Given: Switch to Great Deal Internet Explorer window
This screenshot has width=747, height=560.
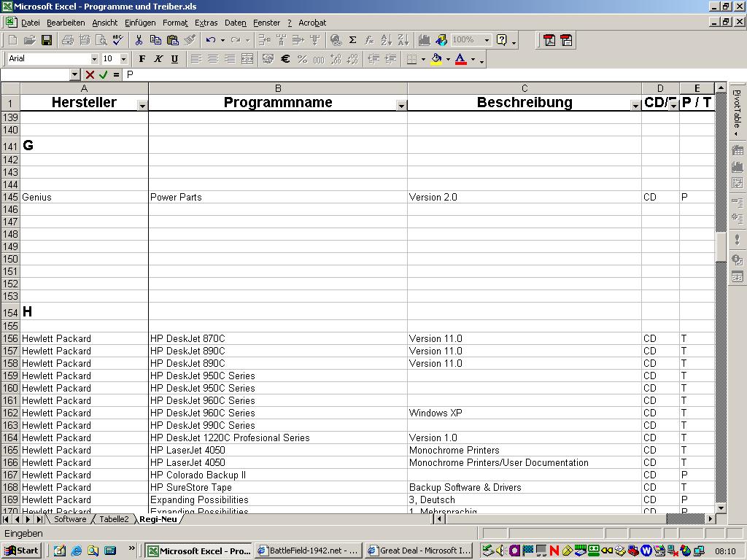Looking at the screenshot, I should click(419, 551).
